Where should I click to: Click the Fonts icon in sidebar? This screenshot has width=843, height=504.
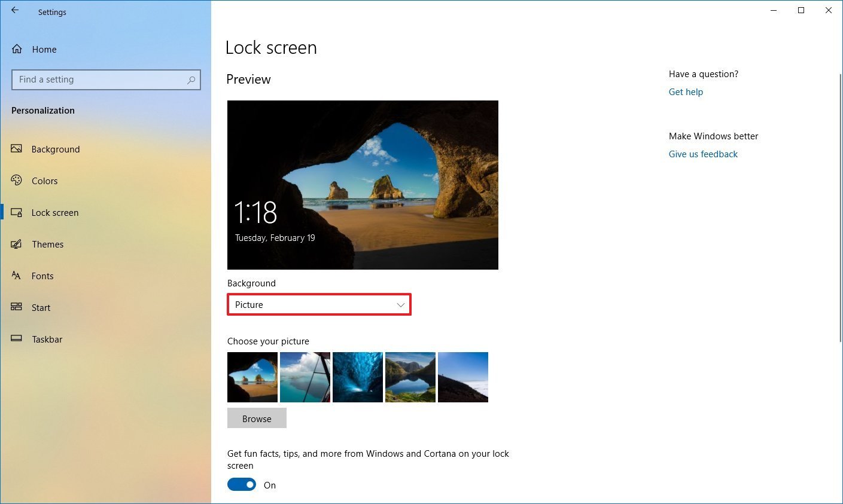click(17, 276)
